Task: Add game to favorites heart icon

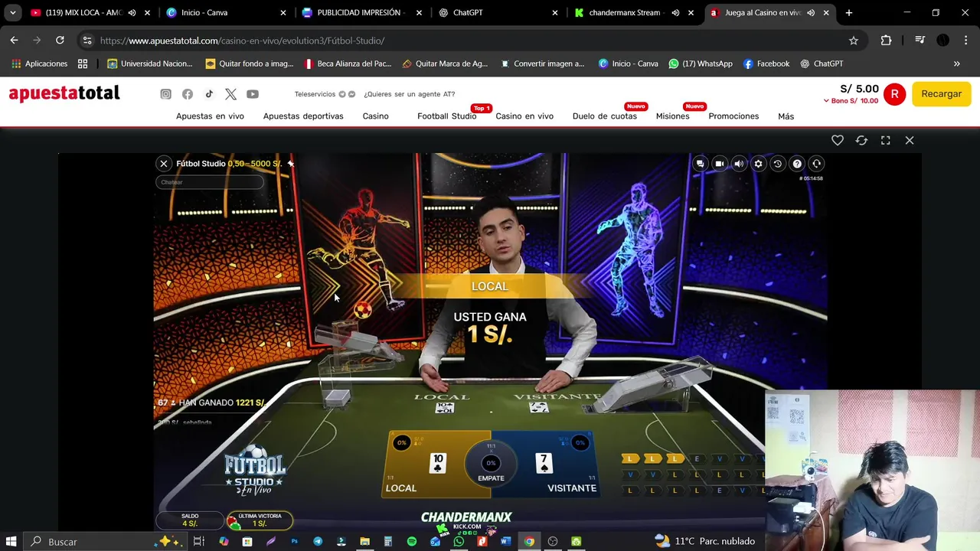Action: [x=838, y=140]
